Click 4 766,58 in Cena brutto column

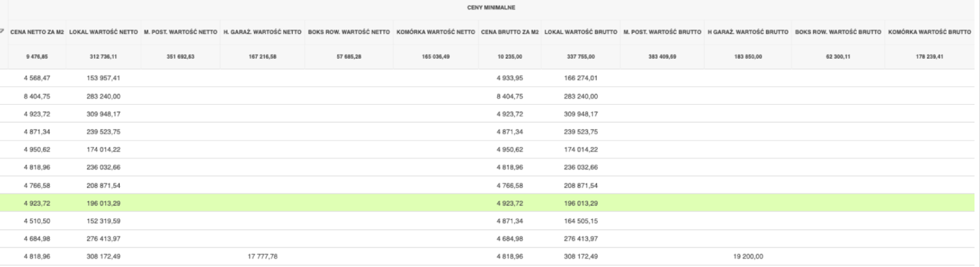[x=510, y=185]
